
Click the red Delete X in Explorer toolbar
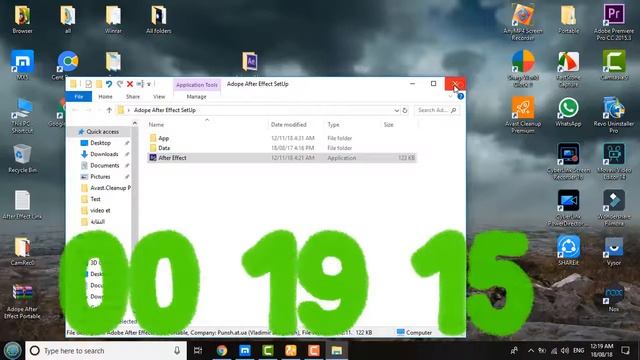[x=130, y=84]
